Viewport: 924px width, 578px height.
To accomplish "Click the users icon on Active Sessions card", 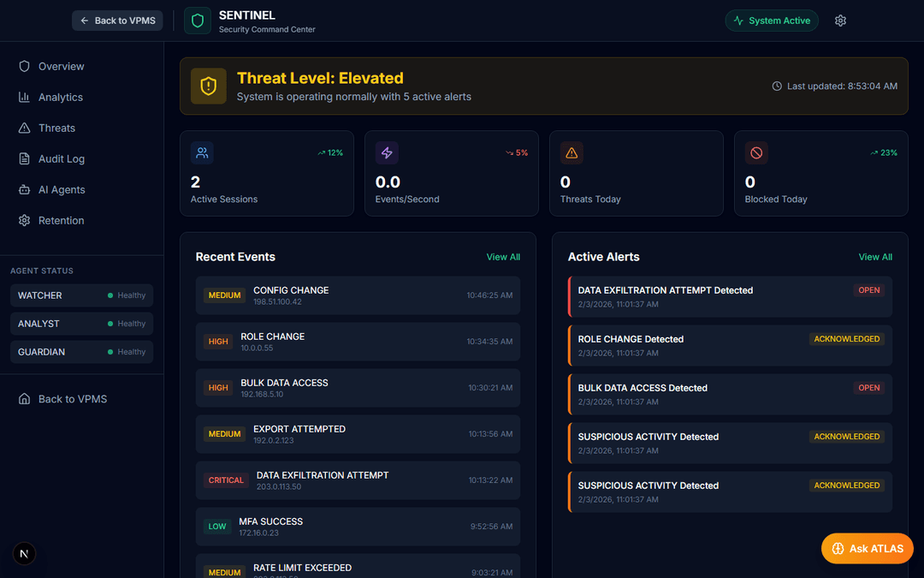I will click(202, 152).
